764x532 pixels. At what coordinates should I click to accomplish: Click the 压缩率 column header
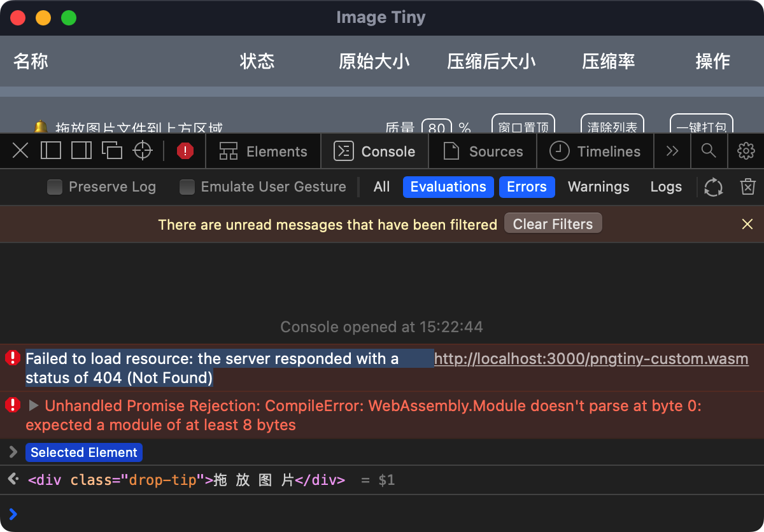(609, 62)
